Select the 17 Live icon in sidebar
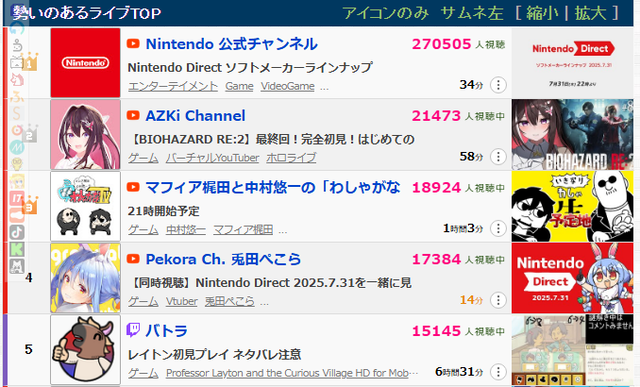 point(17,198)
